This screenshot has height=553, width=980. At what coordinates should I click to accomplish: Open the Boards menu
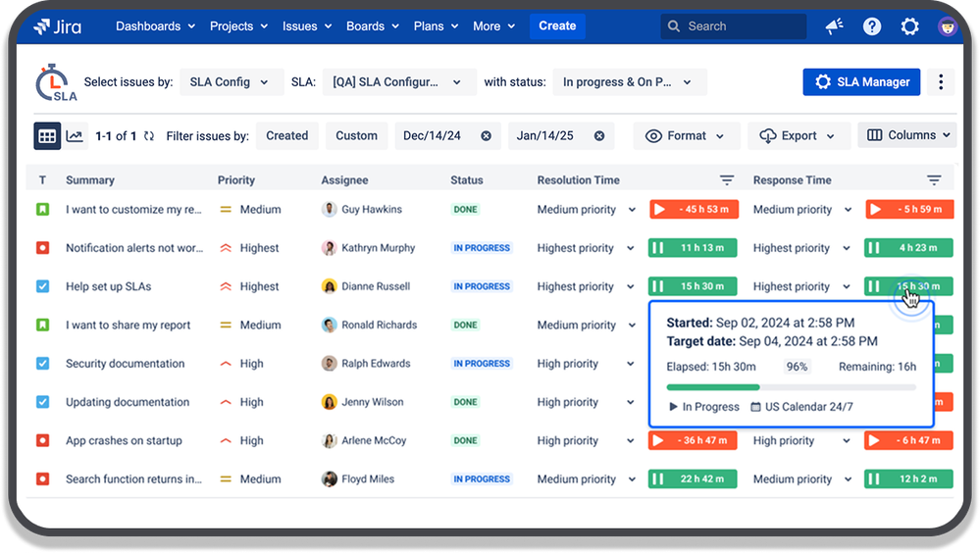(373, 26)
